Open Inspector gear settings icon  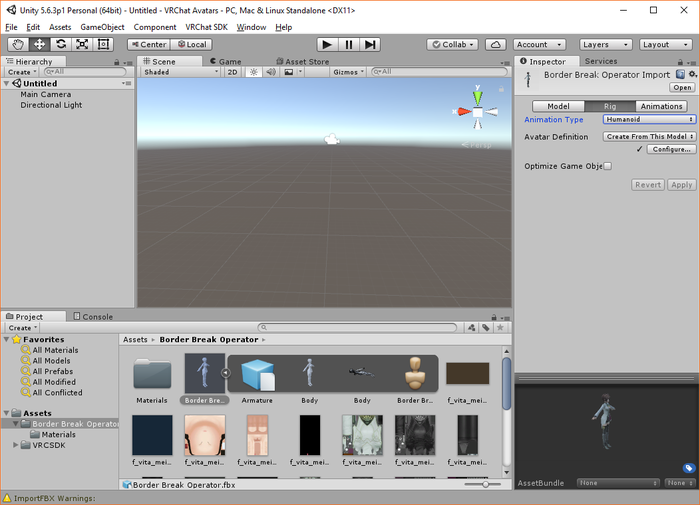tap(692, 74)
